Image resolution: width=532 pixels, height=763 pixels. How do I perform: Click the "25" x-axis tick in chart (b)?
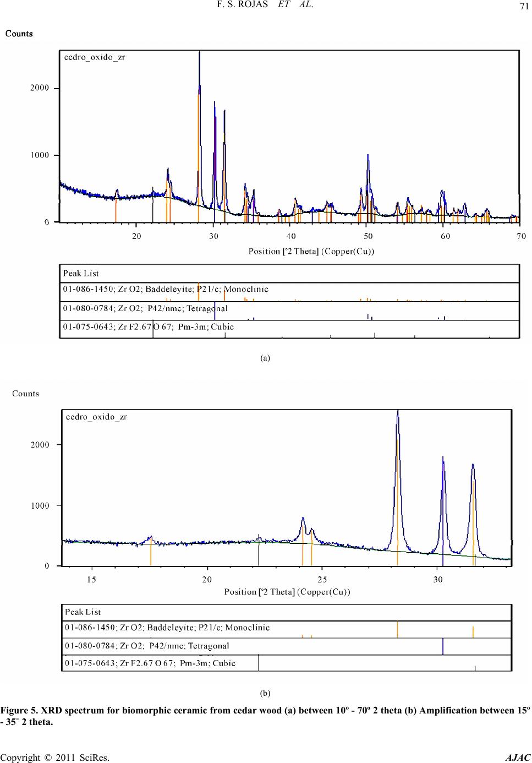pyautogui.click(x=322, y=579)
